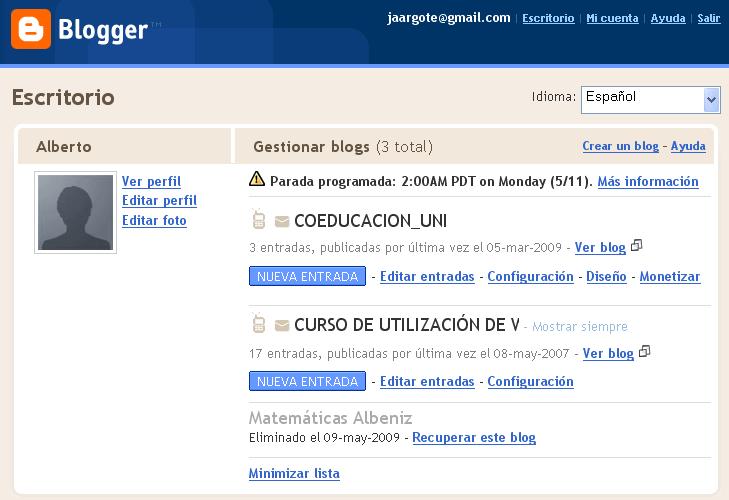729x500 pixels.
Task: Click the Crear un blog link
Action: click(x=620, y=146)
